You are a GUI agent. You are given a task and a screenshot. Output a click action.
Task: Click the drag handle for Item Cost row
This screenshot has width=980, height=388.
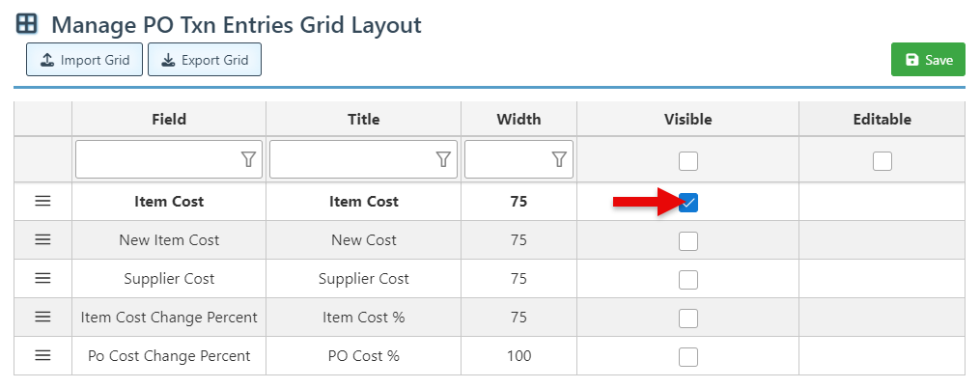42,201
